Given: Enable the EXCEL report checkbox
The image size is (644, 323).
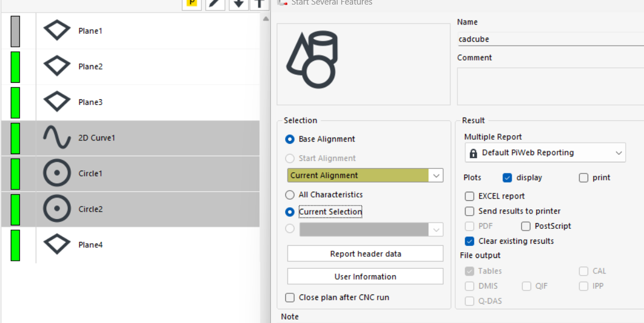Looking at the screenshot, I should (469, 196).
